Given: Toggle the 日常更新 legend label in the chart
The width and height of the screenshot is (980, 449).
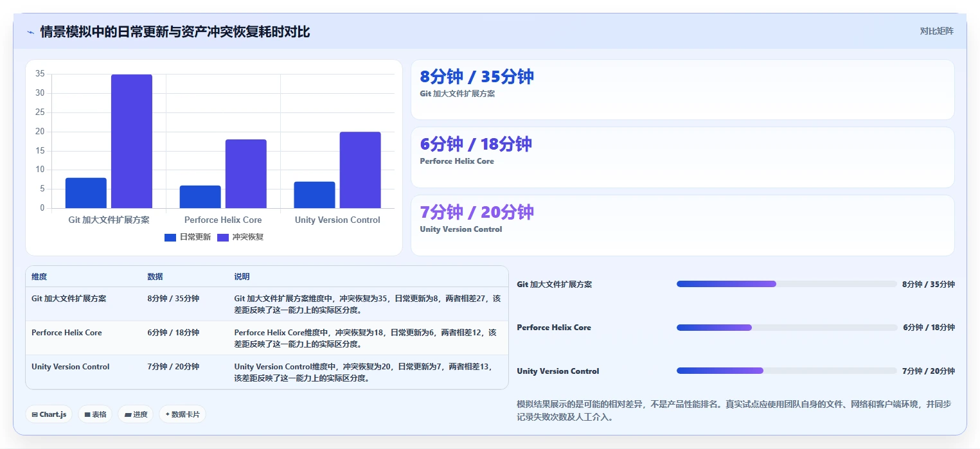Looking at the screenshot, I should click(x=195, y=237).
